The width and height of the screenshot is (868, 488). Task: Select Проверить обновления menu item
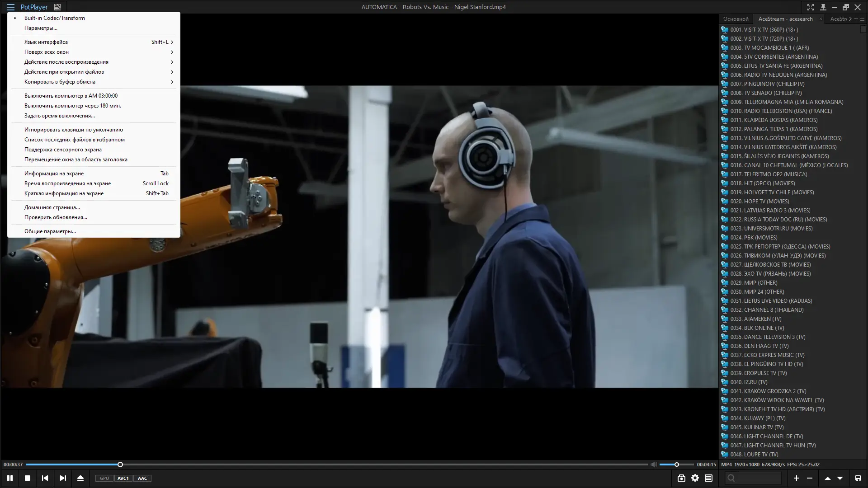pos(56,217)
